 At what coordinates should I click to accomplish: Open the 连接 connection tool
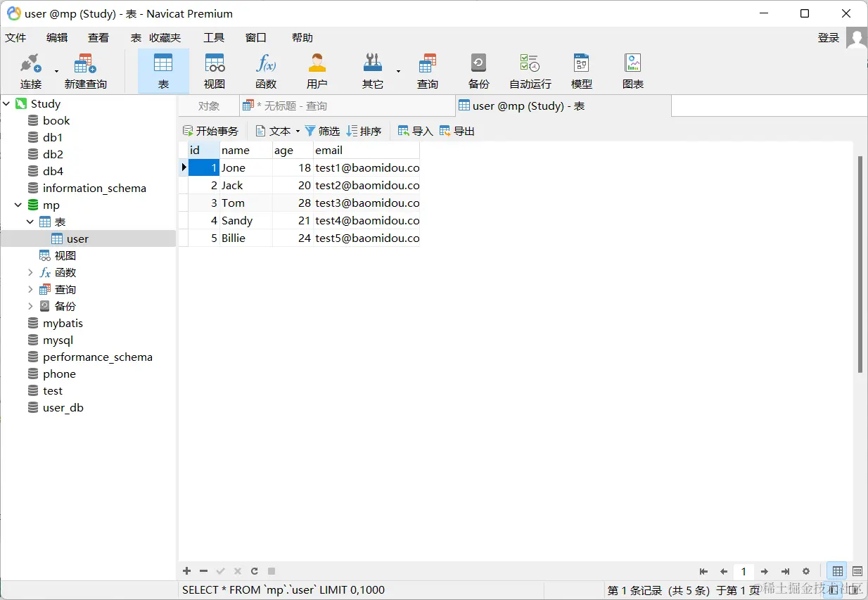point(30,71)
